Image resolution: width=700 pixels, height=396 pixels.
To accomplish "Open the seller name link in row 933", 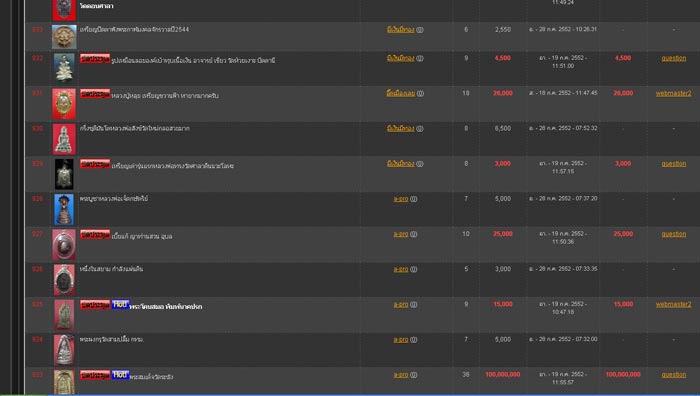I will pyautogui.click(x=400, y=29).
